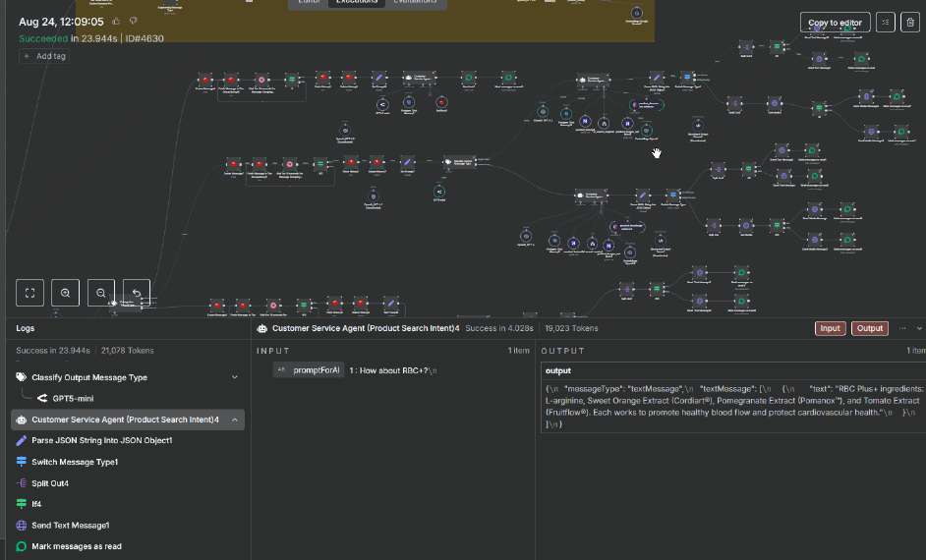The image size is (926, 560).
Task: Toggle the Output panel button
Action: click(x=869, y=328)
